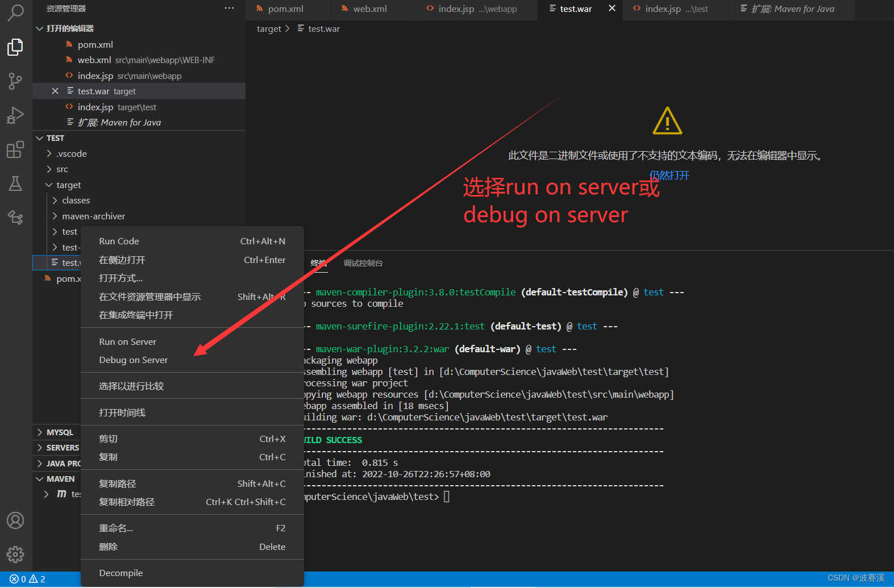Screen dimensions: 894x588
Task: Switch to the web.xml editor tab
Action: tap(372, 9)
